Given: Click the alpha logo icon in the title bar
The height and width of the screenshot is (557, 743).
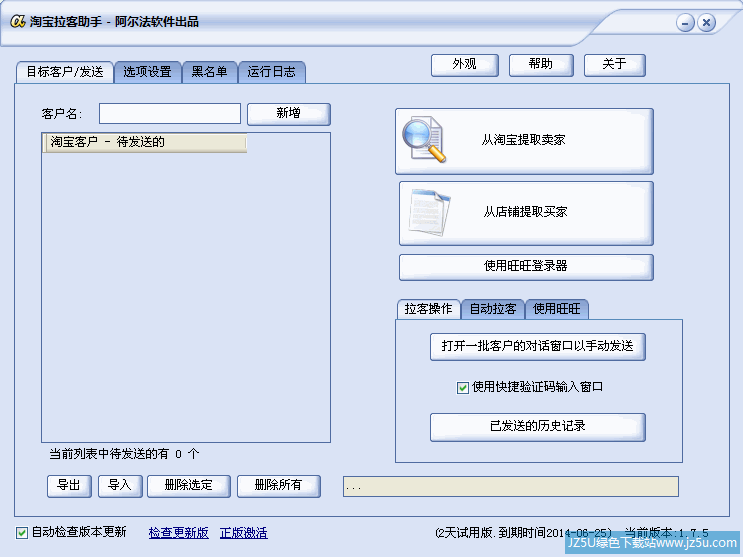Looking at the screenshot, I should 18,21.
